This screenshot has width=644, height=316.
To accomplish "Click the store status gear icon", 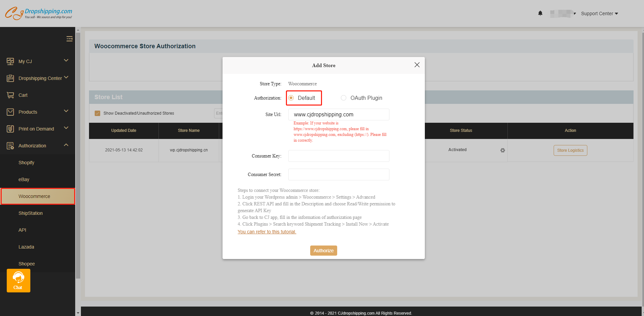I will tap(503, 150).
